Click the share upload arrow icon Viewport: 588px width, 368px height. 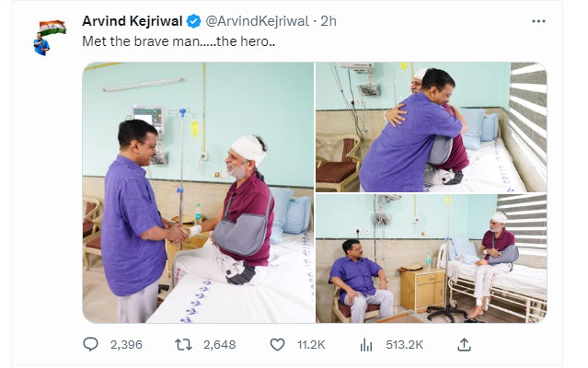(464, 344)
